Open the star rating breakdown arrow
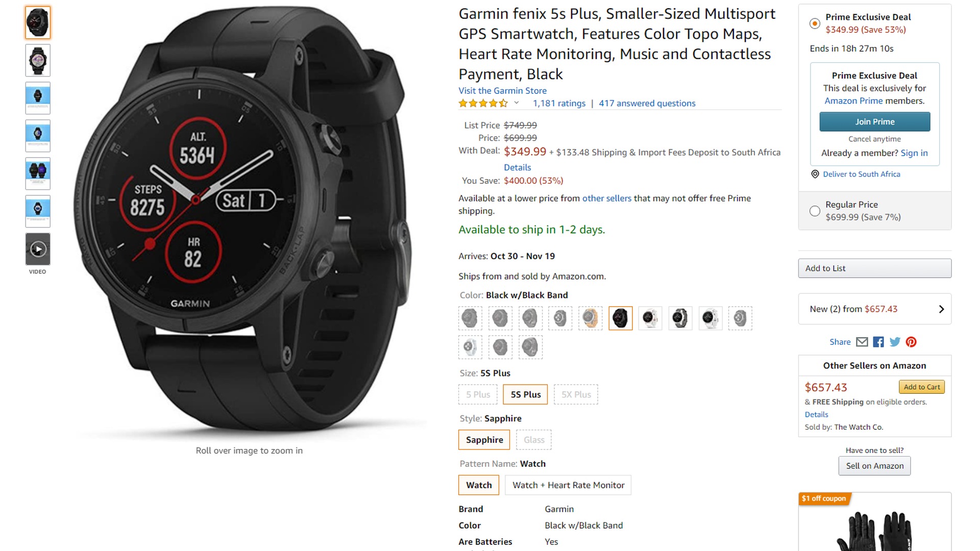The height and width of the screenshot is (551, 980). coord(517,103)
